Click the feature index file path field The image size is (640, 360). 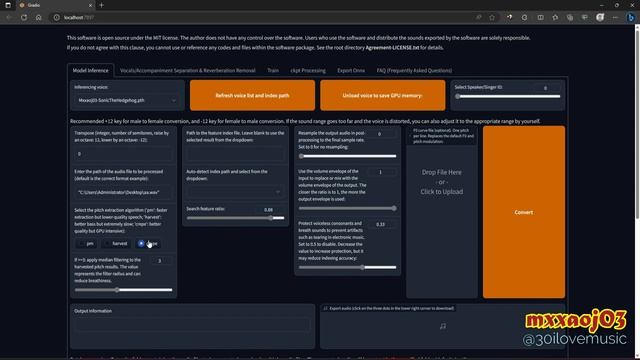pyautogui.click(x=235, y=154)
